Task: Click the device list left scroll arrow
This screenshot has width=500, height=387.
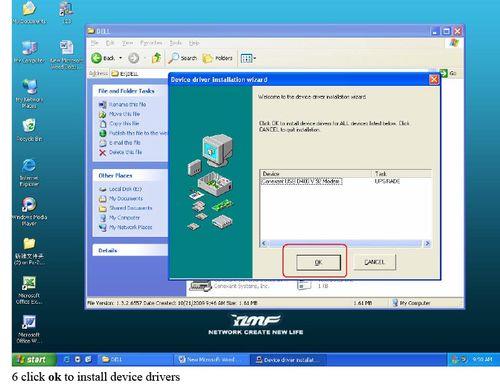Action: pyautogui.click(x=264, y=243)
